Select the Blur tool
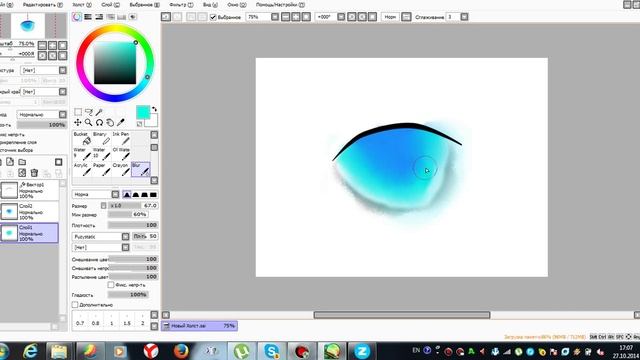The width and height of the screenshot is (640, 360). click(x=140, y=169)
